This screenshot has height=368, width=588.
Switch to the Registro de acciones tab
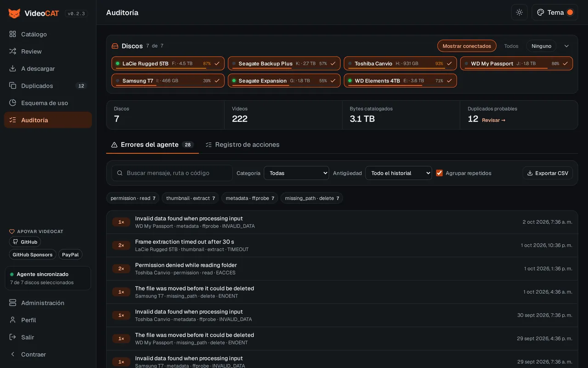pos(243,144)
